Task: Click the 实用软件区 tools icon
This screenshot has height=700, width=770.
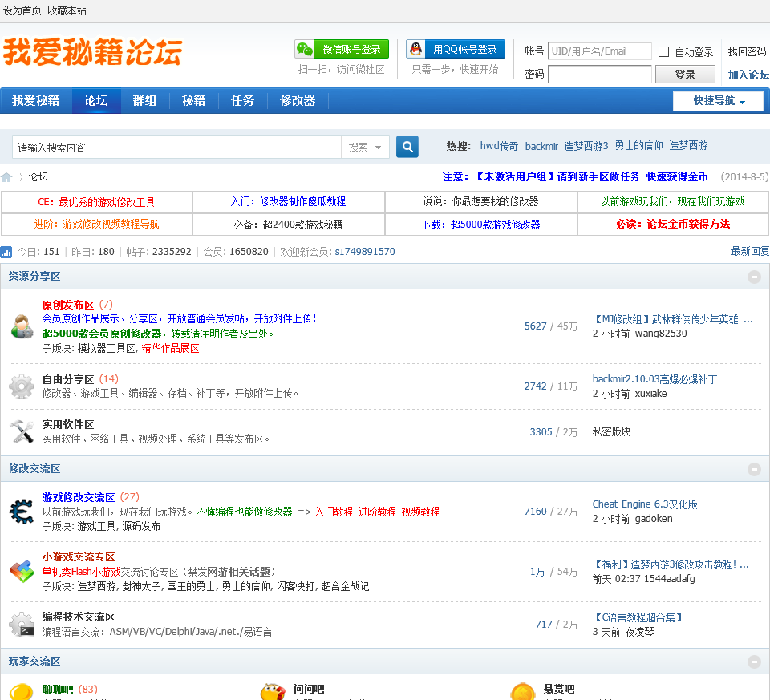Action: (22, 431)
